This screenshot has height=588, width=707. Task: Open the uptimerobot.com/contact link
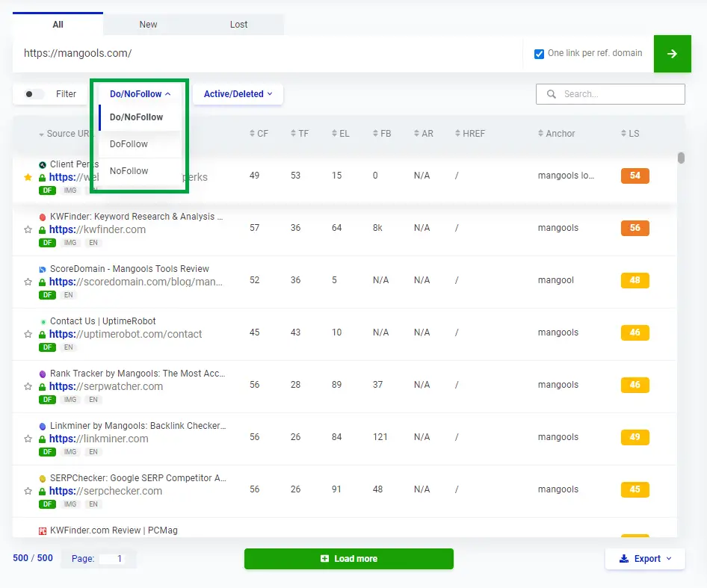coord(126,334)
